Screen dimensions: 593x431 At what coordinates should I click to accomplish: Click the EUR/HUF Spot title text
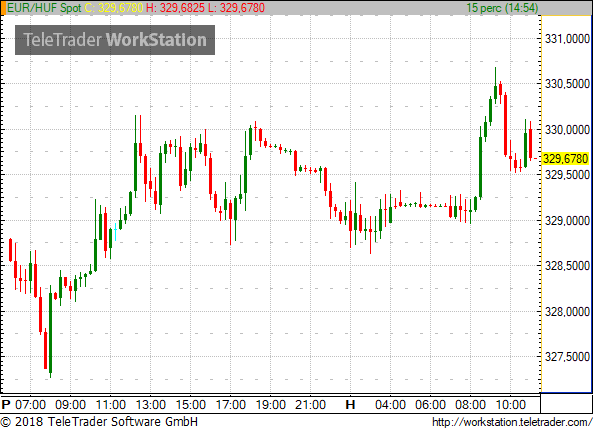tap(44, 8)
